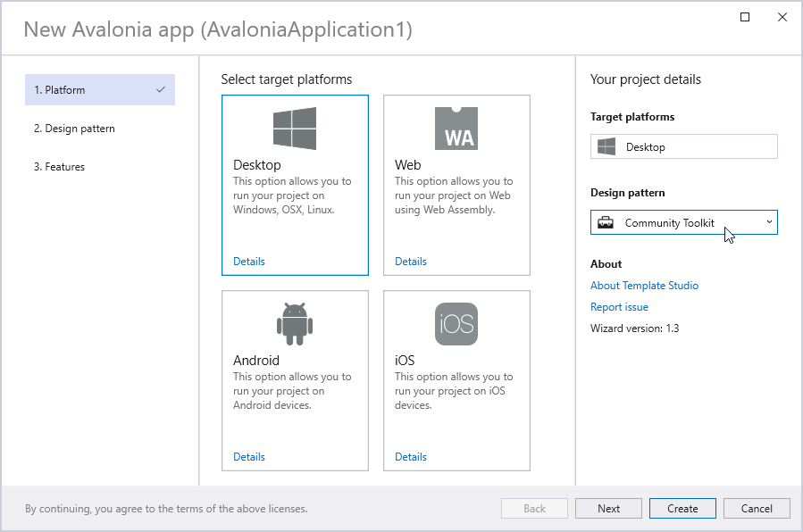Click the Next button
The image size is (803, 532).
[x=608, y=509]
